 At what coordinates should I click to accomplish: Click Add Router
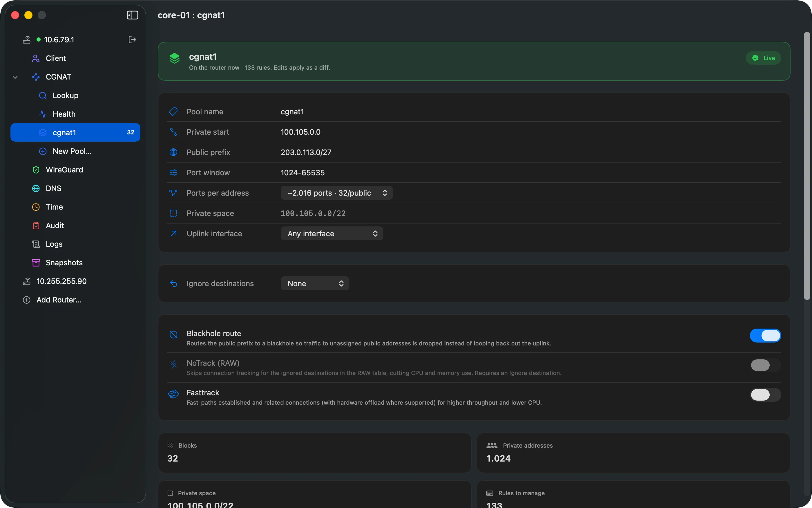coord(75,300)
